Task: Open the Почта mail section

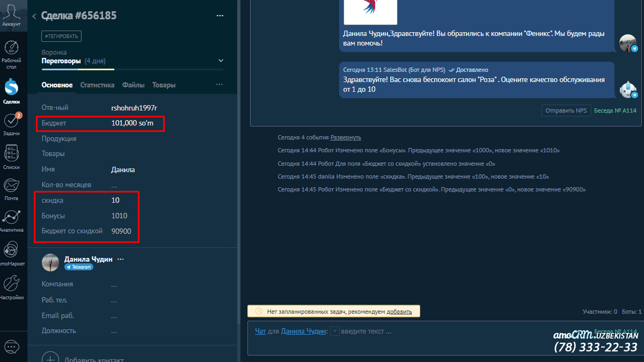Action: [11, 190]
